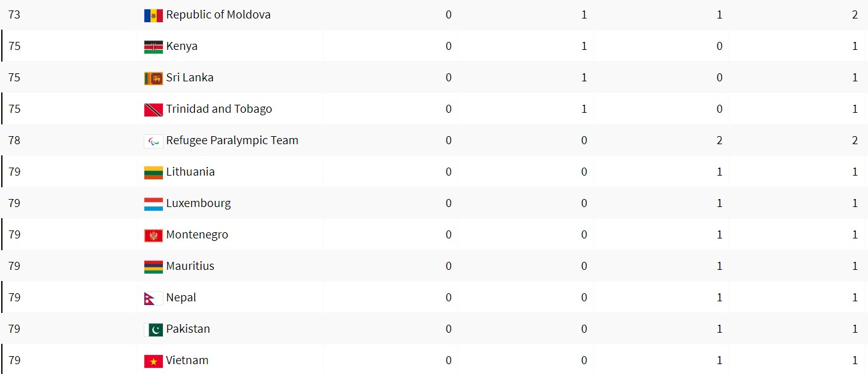Click the Luxembourg flag icon

(153, 204)
